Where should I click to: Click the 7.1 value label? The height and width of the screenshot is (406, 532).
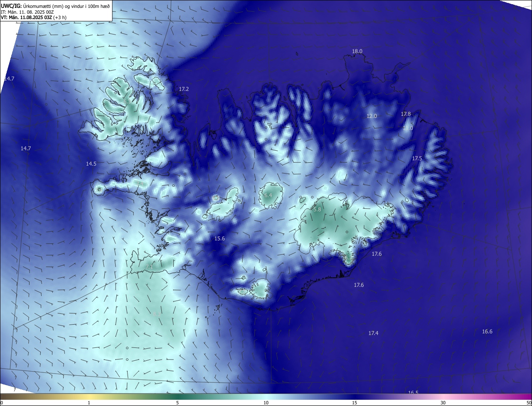click(x=149, y=267)
